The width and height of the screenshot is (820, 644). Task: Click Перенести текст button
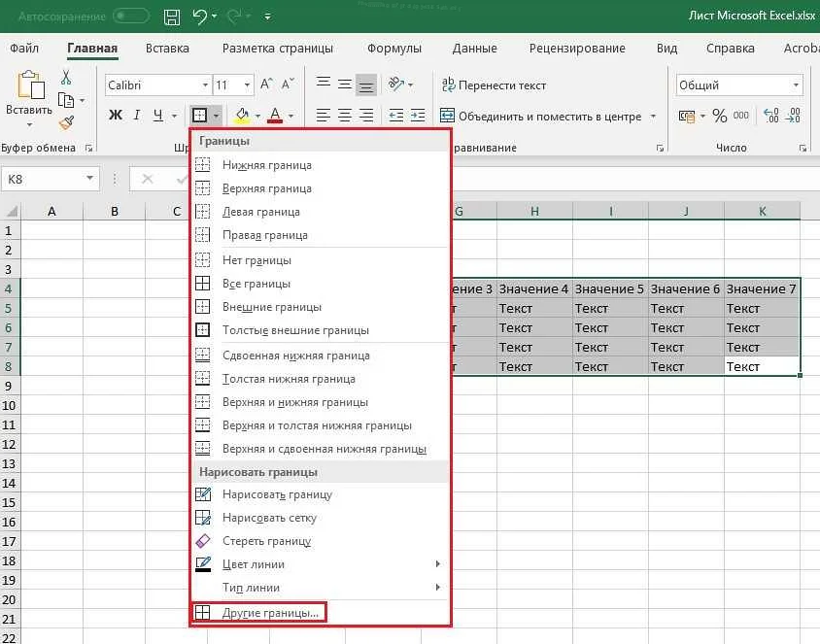point(494,85)
